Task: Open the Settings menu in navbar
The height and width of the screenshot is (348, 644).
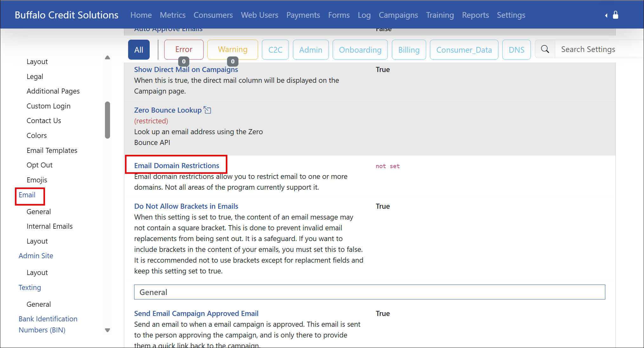Action: pos(511,15)
